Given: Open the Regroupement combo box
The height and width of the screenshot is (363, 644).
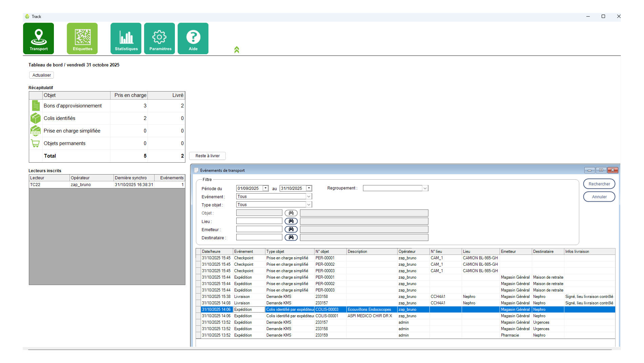Looking at the screenshot, I should tap(425, 188).
